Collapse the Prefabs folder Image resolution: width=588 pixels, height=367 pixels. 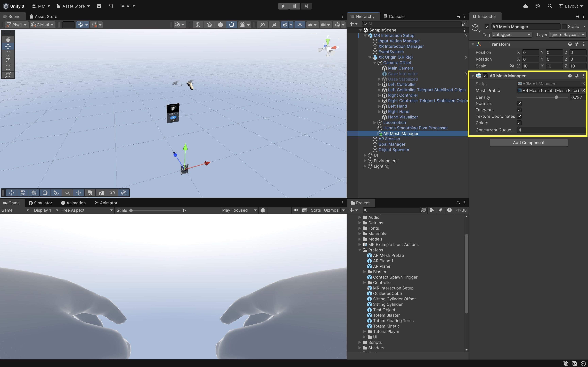pyautogui.click(x=360, y=250)
